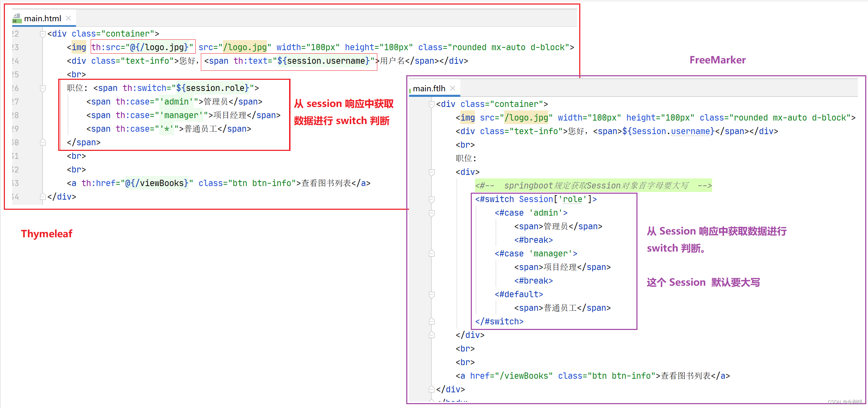Collapse the #switch Session fold in main.ftlh
Viewport: 868px width, 408px height.
pyautogui.click(x=432, y=199)
